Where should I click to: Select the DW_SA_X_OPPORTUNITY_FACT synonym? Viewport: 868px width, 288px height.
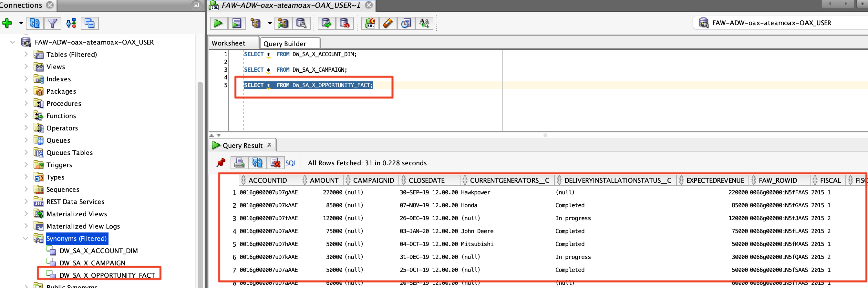click(x=107, y=275)
